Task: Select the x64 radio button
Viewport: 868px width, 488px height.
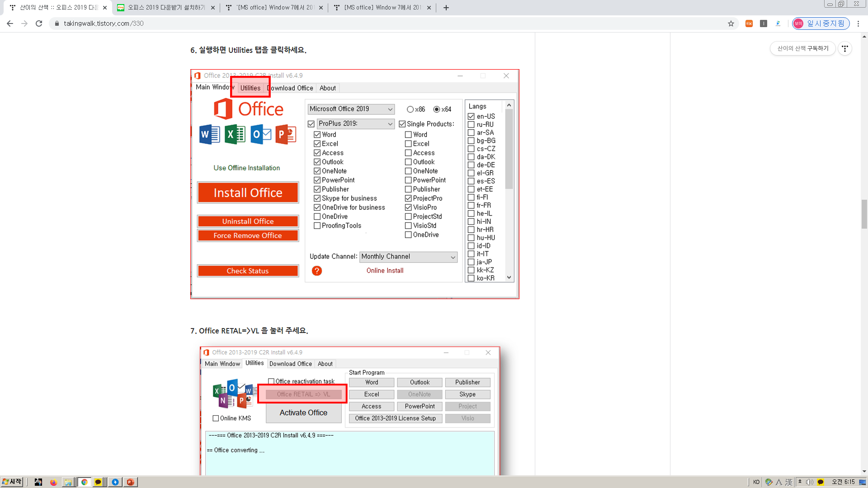Action: pos(437,109)
